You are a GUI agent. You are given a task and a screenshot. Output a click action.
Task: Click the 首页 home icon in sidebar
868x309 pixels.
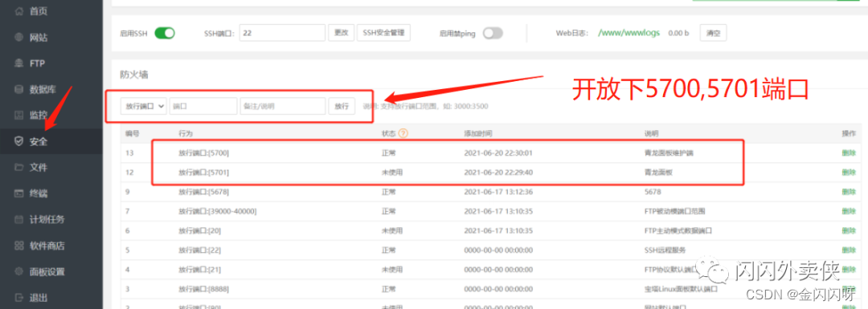coord(18,11)
